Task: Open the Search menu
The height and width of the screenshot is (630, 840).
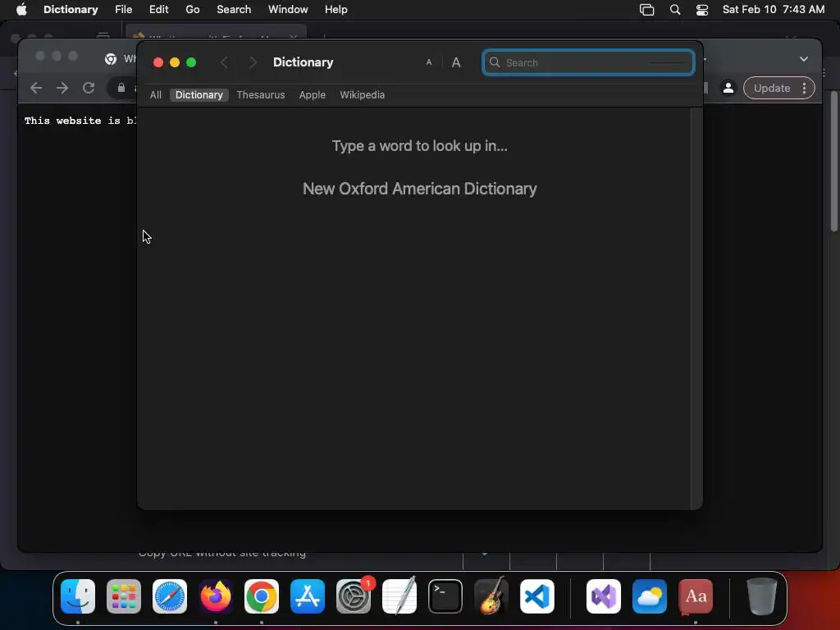Action: (234, 10)
